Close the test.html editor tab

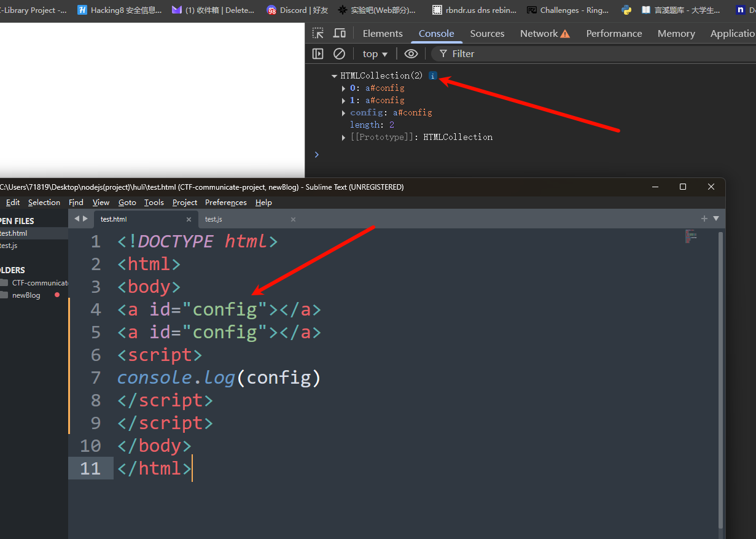[x=189, y=219]
